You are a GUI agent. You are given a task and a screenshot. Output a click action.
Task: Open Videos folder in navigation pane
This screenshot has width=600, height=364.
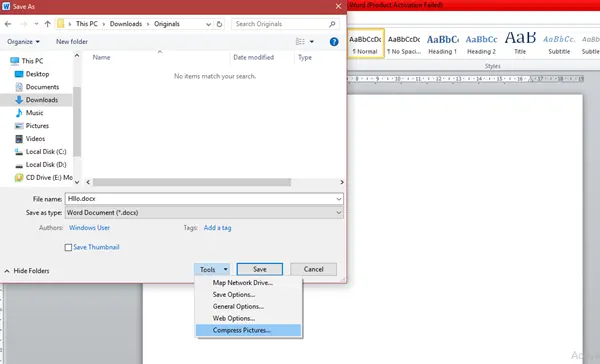(x=35, y=139)
